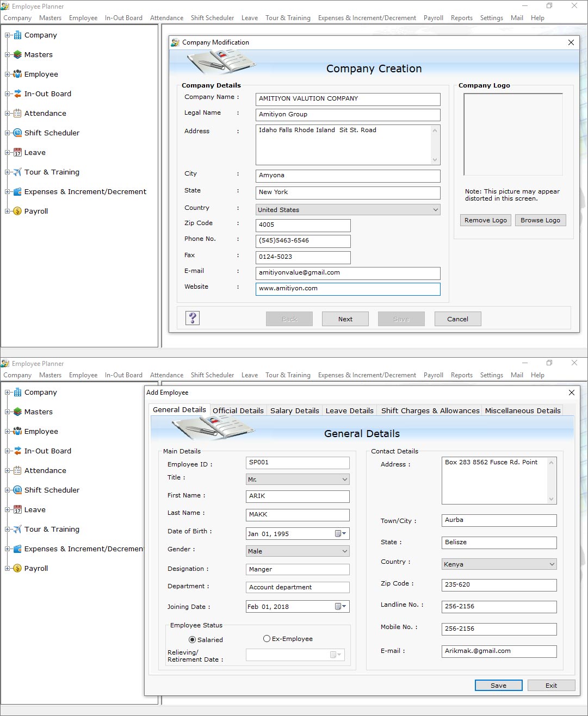Open the Reports menu

click(462, 17)
